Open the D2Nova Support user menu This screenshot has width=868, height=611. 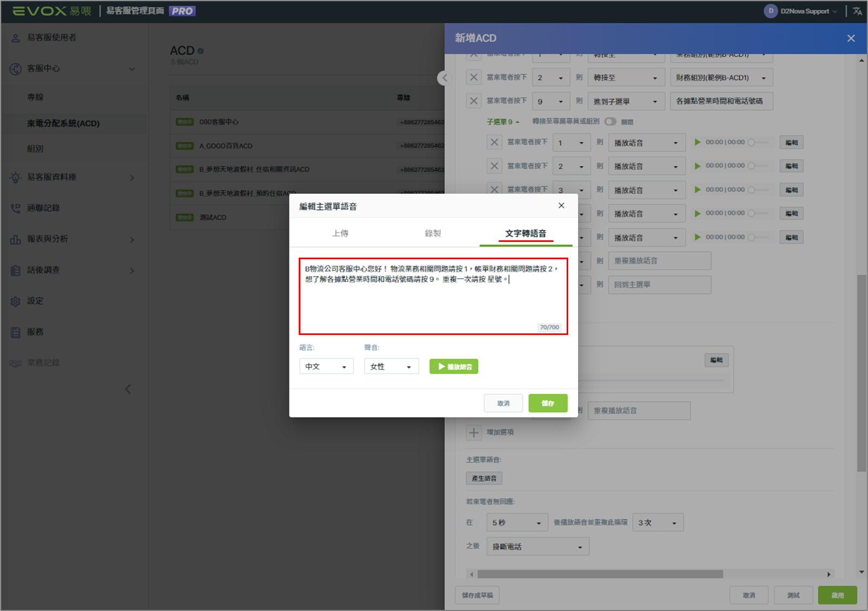(x=800, y=11)
